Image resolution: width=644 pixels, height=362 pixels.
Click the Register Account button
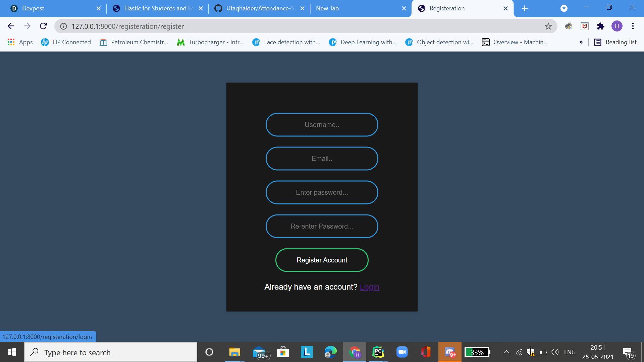(x=322, y=260)
